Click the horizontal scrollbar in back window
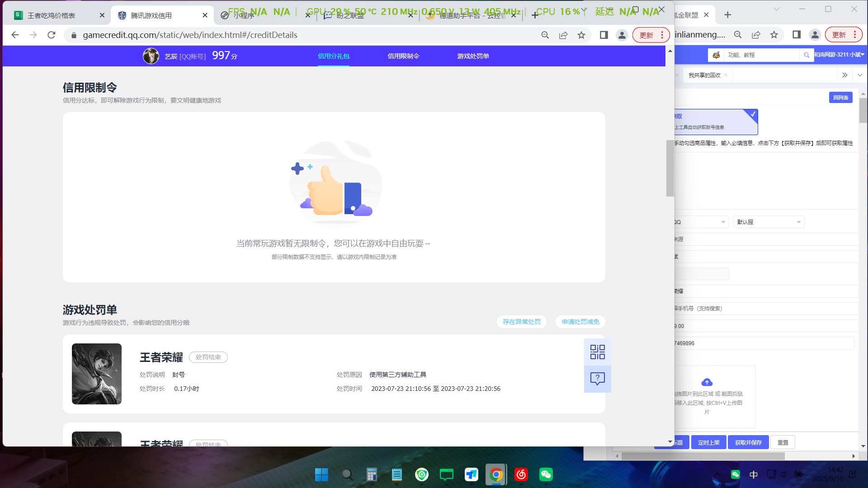Viewport: 868px width, 488px height. tap(703, 456)
